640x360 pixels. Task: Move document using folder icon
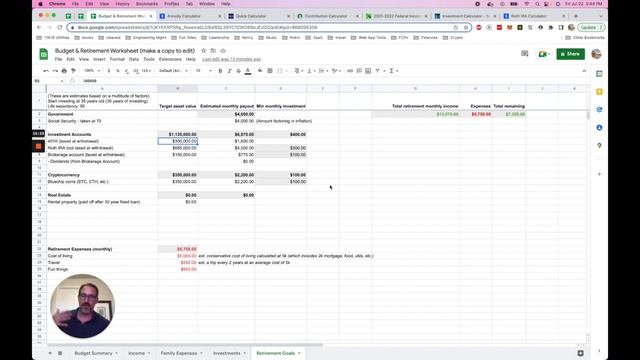(x=213, y=51)
